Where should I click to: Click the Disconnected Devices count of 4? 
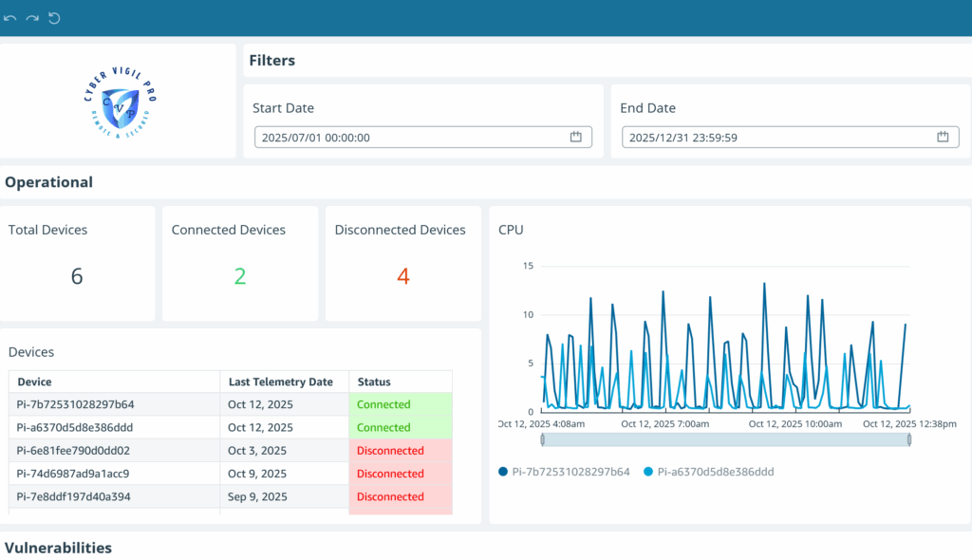click(402, 276)
